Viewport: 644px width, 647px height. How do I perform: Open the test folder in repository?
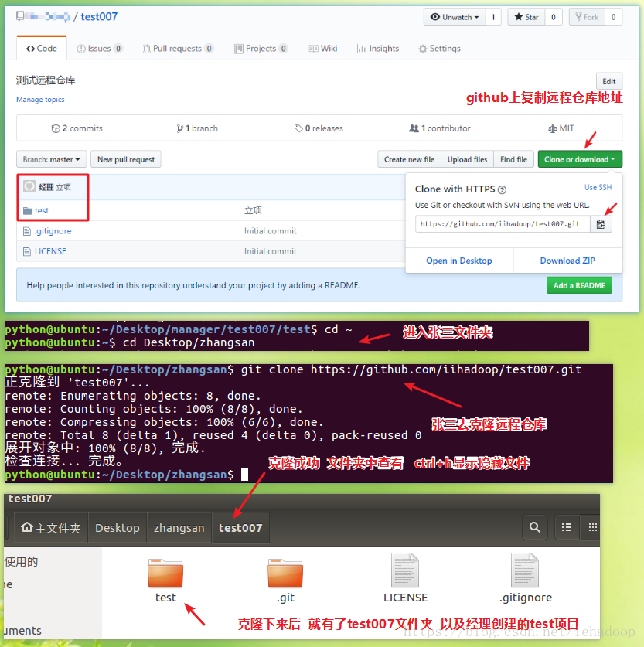42,210
